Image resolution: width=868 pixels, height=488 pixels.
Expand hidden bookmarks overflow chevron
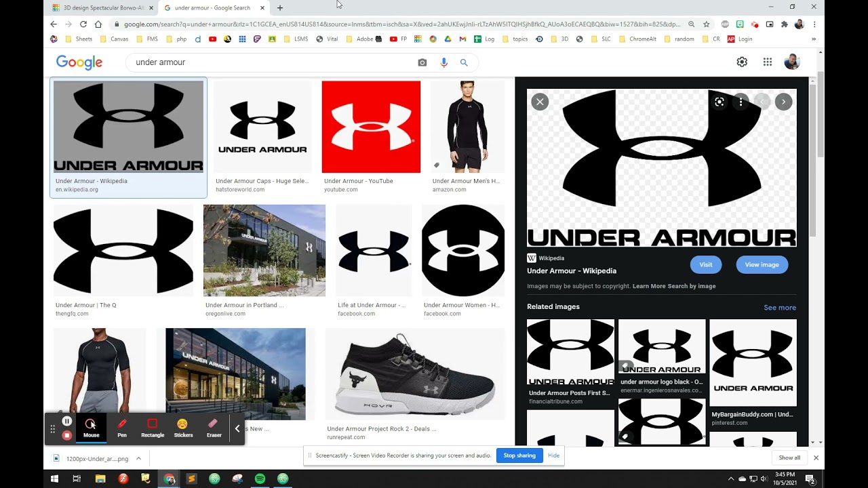pos(814,39)
